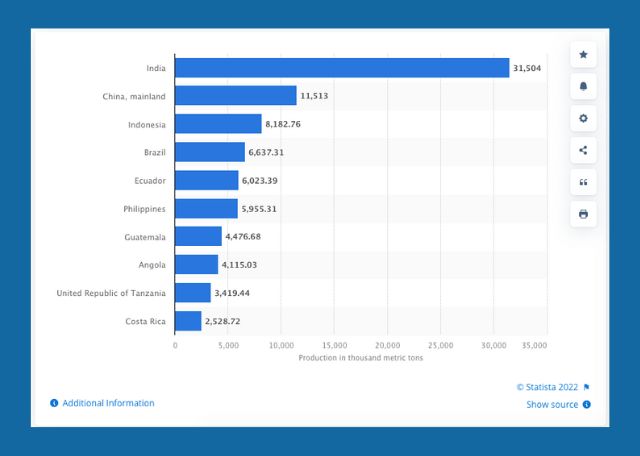Click the quotation citation icon
The height and width of the screenshot is (456, 640).
click(583, 182)
